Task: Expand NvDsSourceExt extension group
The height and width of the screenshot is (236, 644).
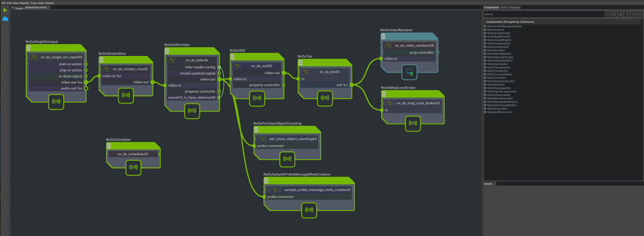Action: [x=485, y=108]
